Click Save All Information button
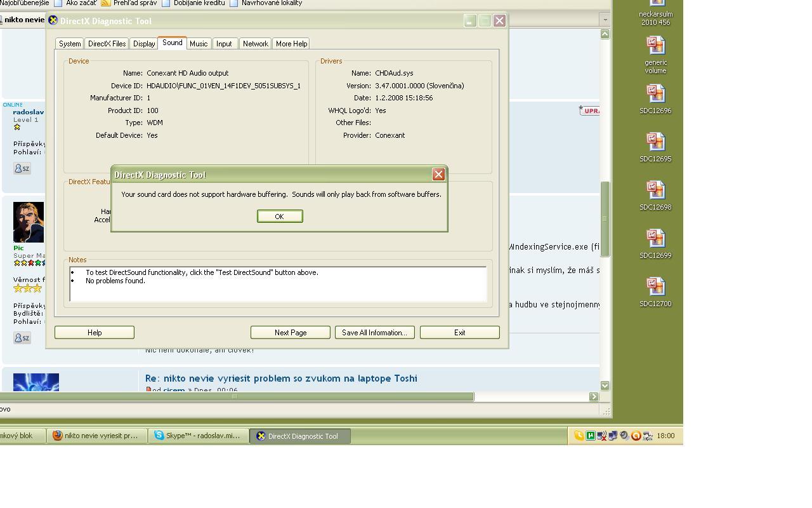 pos(375,333)
